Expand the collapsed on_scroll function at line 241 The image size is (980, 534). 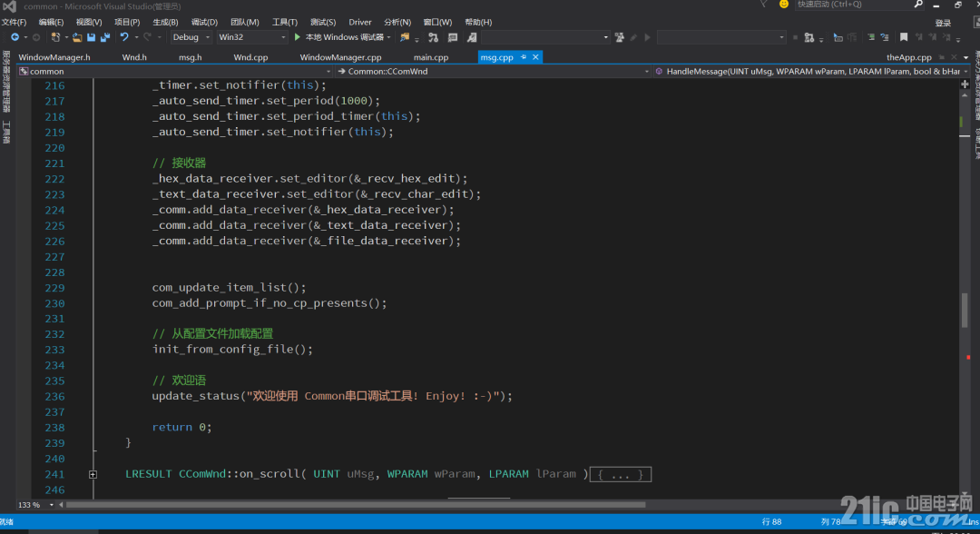click(x=93, y=475)
